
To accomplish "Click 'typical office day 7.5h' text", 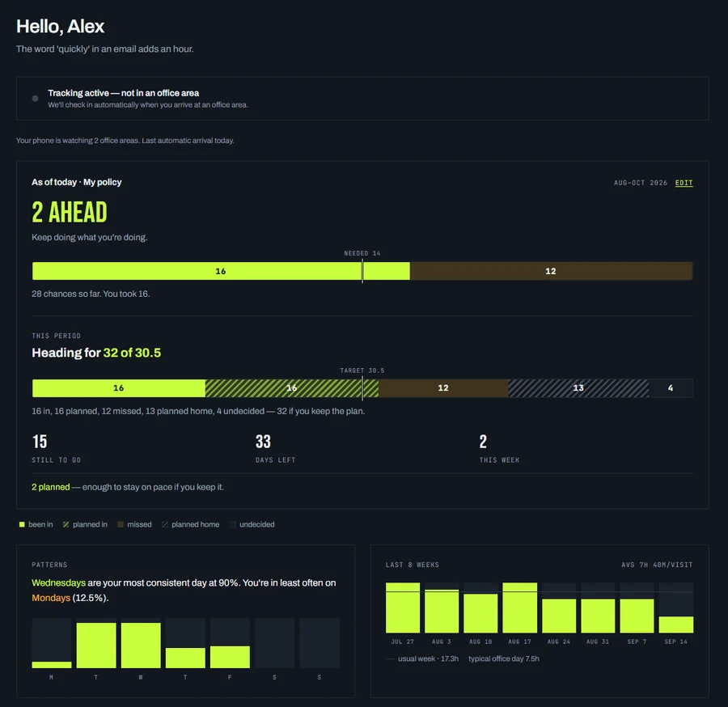I will coord(504,658).
